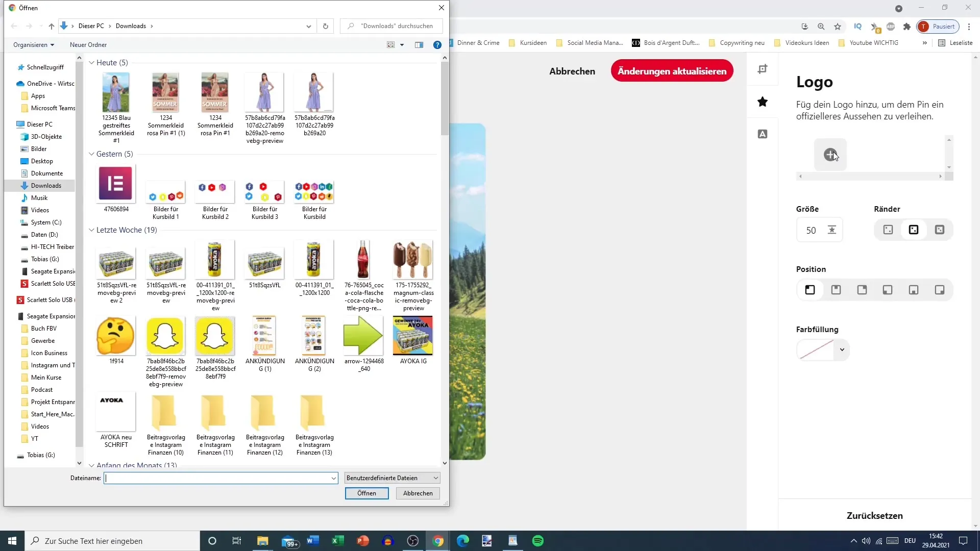Viewport: 980px width, 551px height.
Task: Click 'Änderungen aktualisieren' button
Action: click(672, 70)
